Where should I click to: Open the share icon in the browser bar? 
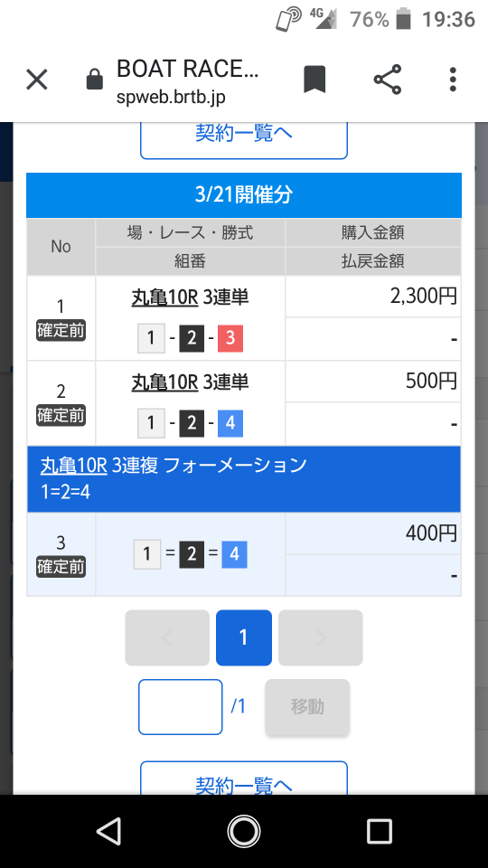388,80
